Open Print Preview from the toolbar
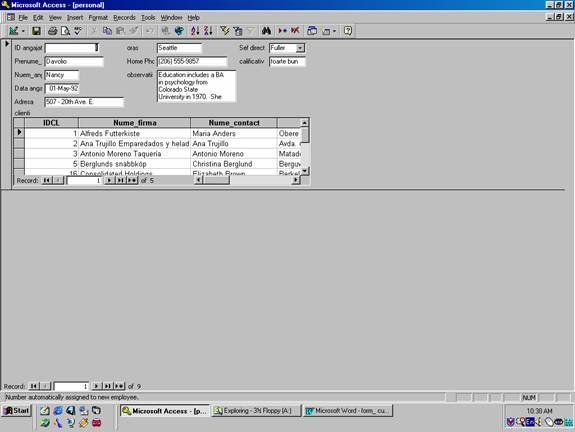The height and width of the screenshot is (432, 575). (x=65, y=31)
